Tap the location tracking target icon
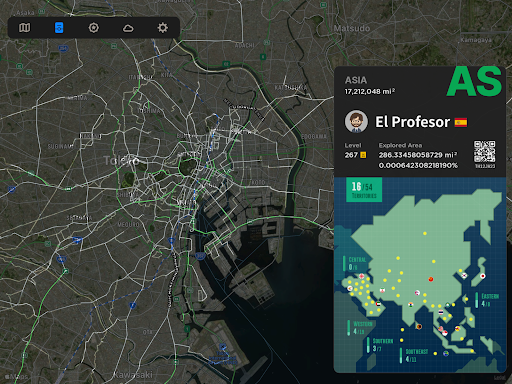This screenshot has height=384, width=512. pyautogui.click(x=94, y=28)
